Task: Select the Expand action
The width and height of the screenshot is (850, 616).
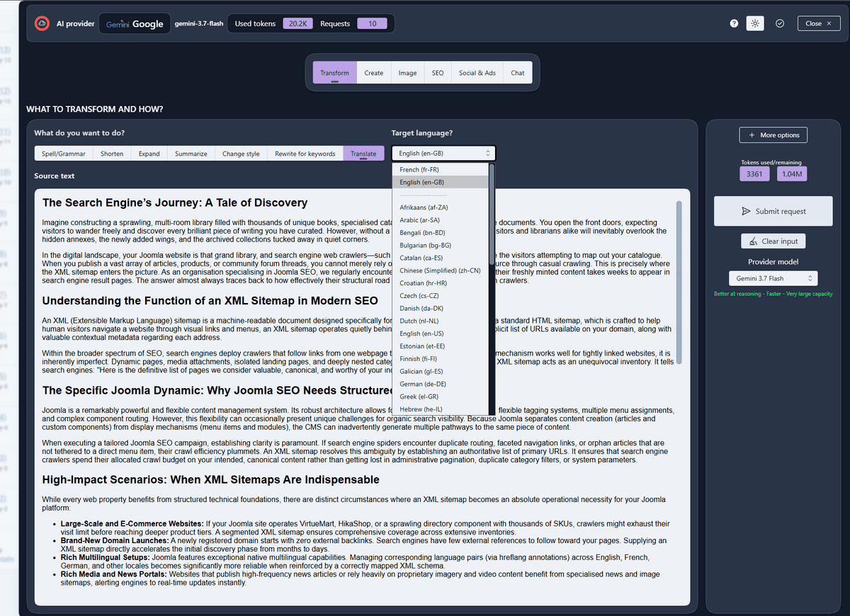Action: [x=149, y=154]
